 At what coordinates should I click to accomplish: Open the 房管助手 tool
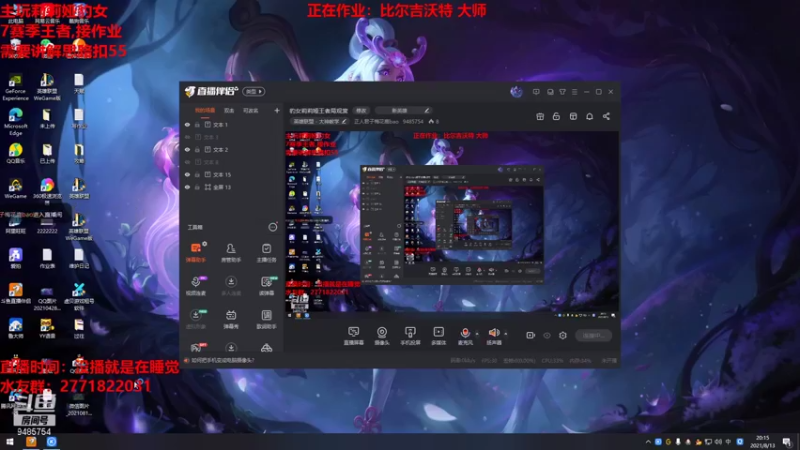[x=231, y=253]
